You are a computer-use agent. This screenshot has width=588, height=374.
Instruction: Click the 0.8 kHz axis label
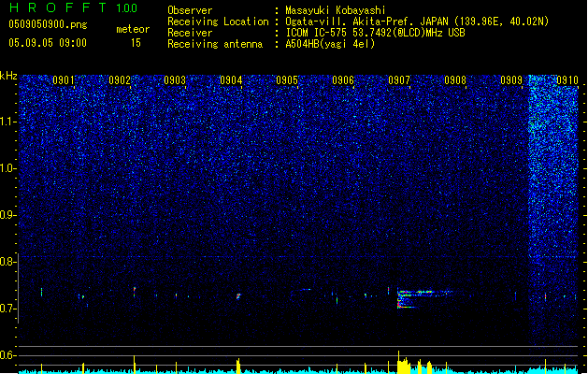click(8, 262)
